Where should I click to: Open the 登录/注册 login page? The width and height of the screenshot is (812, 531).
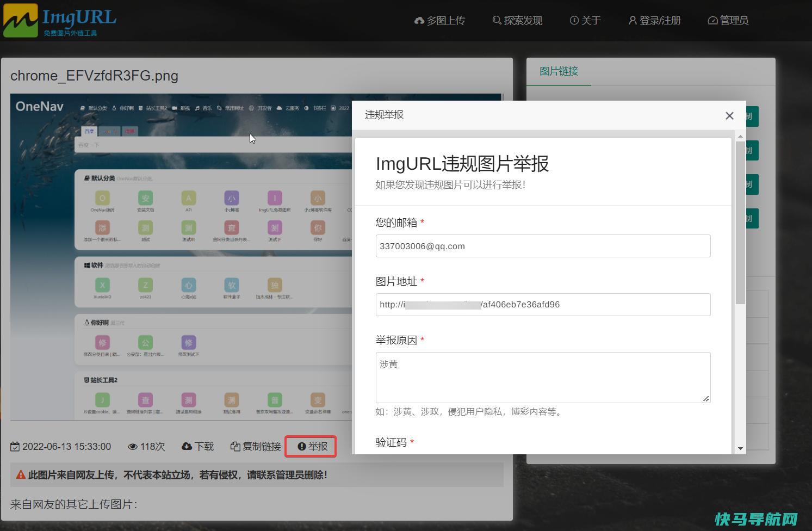(654, 21)
